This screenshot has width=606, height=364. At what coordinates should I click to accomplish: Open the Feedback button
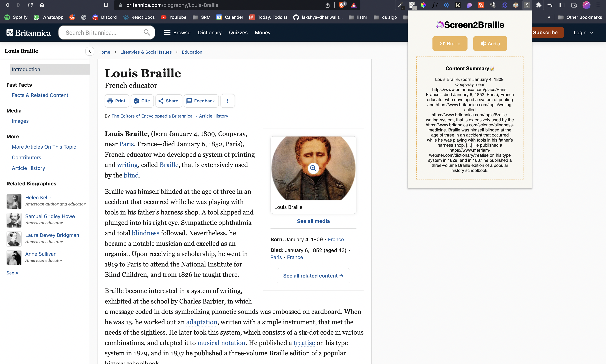coord(201,101)
